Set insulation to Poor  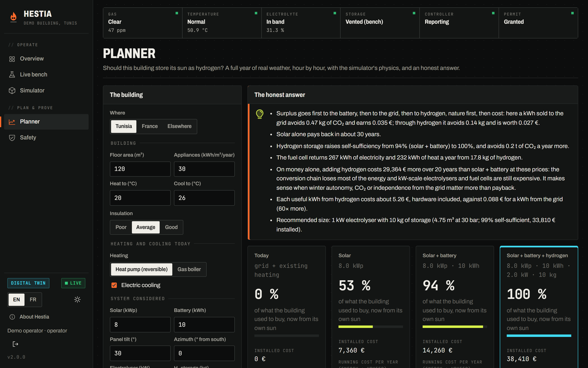[121, 227]
